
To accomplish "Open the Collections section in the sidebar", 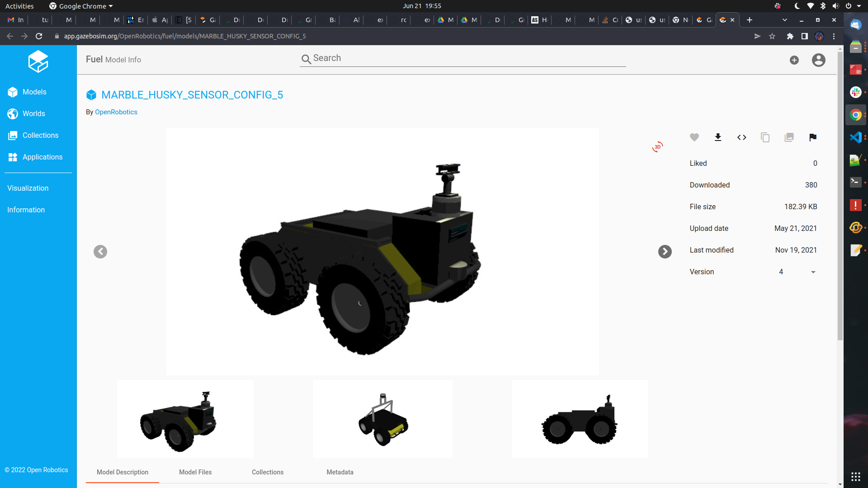I will pyautogui.click(x=40, y=135).
